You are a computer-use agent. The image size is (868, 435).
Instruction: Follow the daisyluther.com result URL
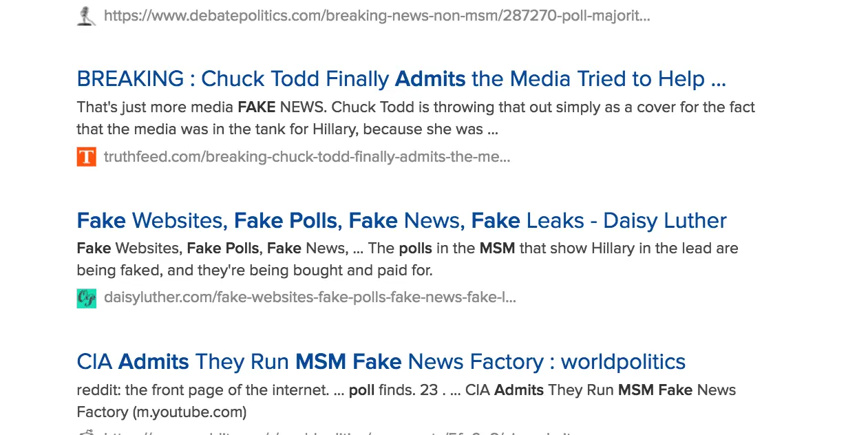[309, 298]
